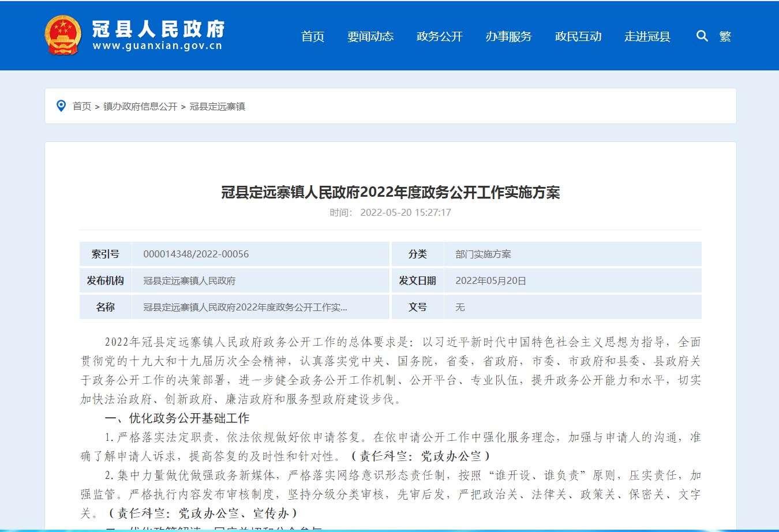Click the 分类 label cell
Image resolution: width=779 pixels, height=532 pixels.
coord(418,254)
